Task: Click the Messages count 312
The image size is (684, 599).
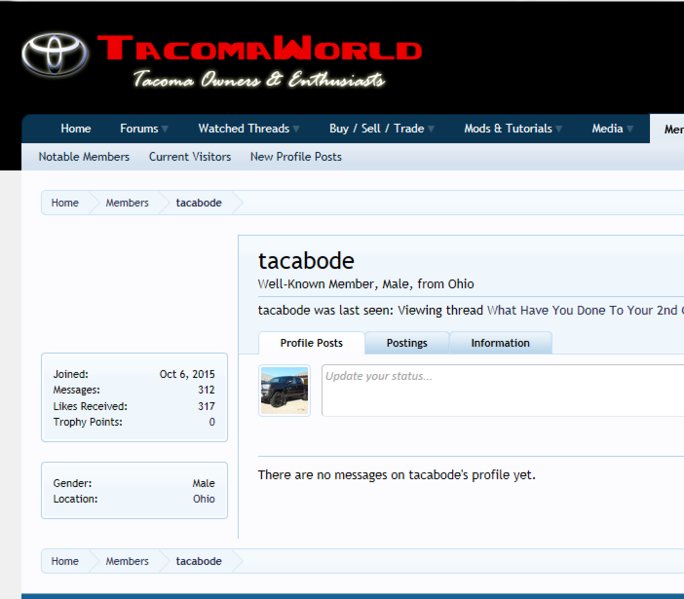Action: click(206, 390)
